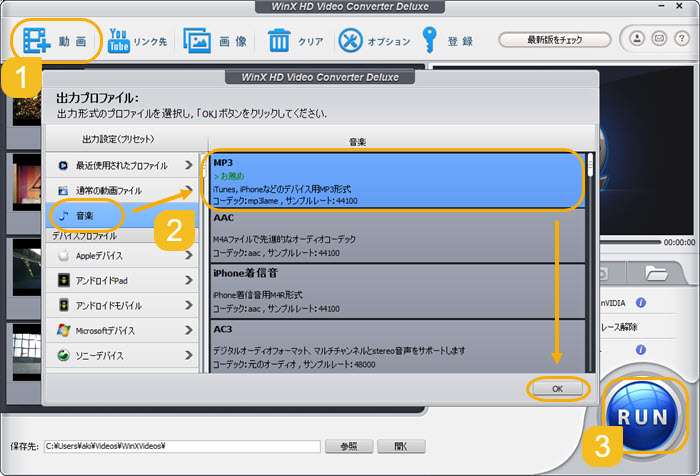The image size is (700, 476).
Task: Expand アンドロイドモバイル category arrow
Action: 189,305
